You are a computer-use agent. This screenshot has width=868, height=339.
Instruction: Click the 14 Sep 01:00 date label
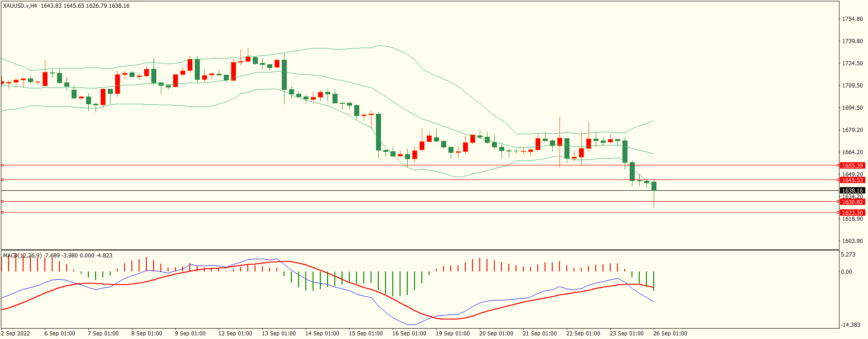322,334
